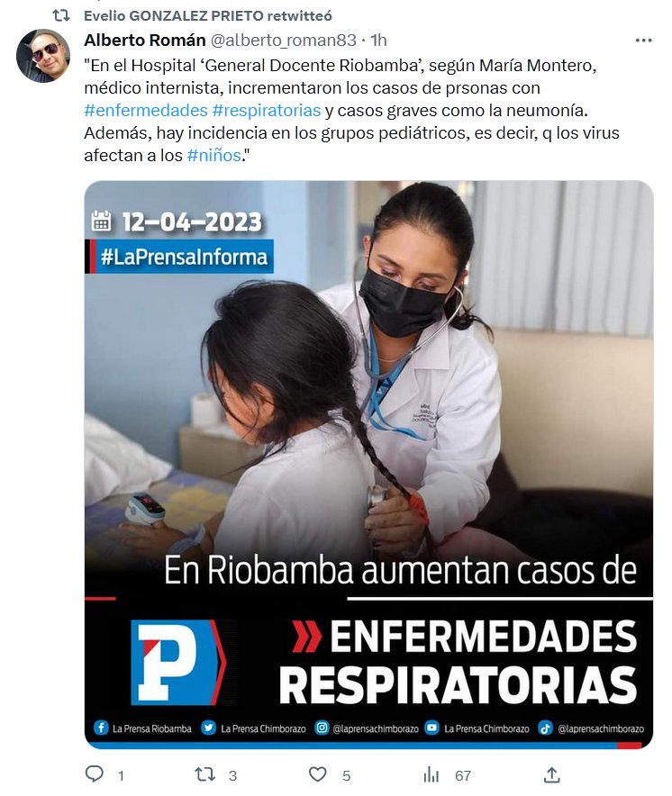Like the tweet with the heart icon
The height and width of the screenshot is (796, 672).
[318, 774]
